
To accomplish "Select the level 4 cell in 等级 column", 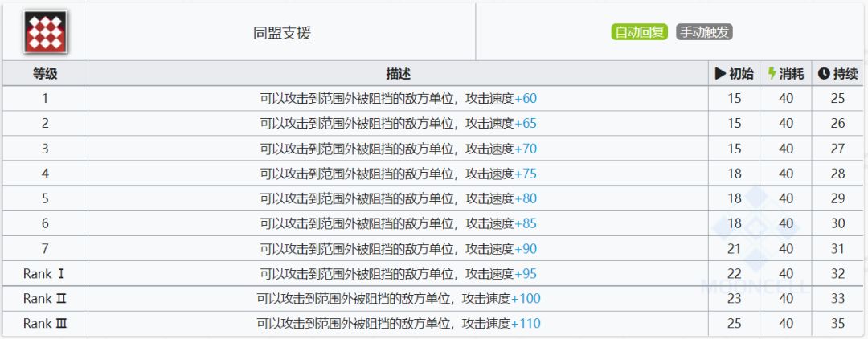I will click(45, 174).
